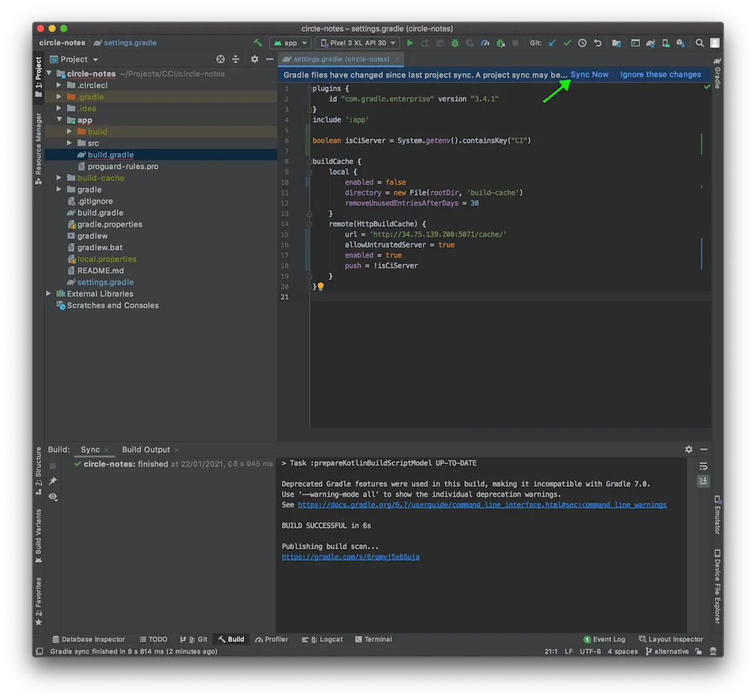Update project using the Git pull arrow icon

pyautogui.click(x=550, y=43)
